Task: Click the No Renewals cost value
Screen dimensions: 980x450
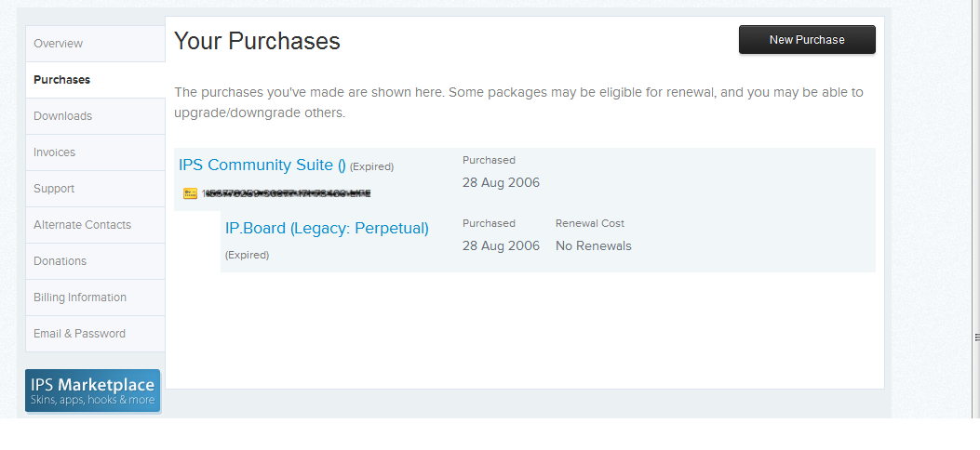Action: pos(593,246)
